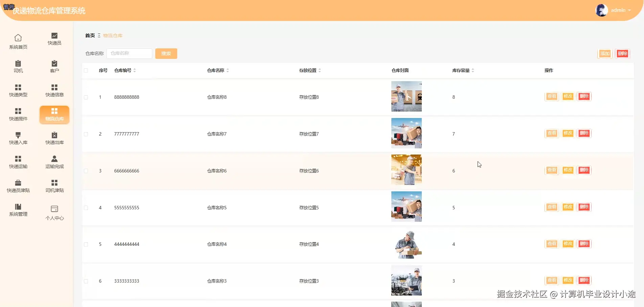This screenshot has height=307, width=644.
Task: Click 查看 for 仓库名称8
Action: tap(552, 96)
